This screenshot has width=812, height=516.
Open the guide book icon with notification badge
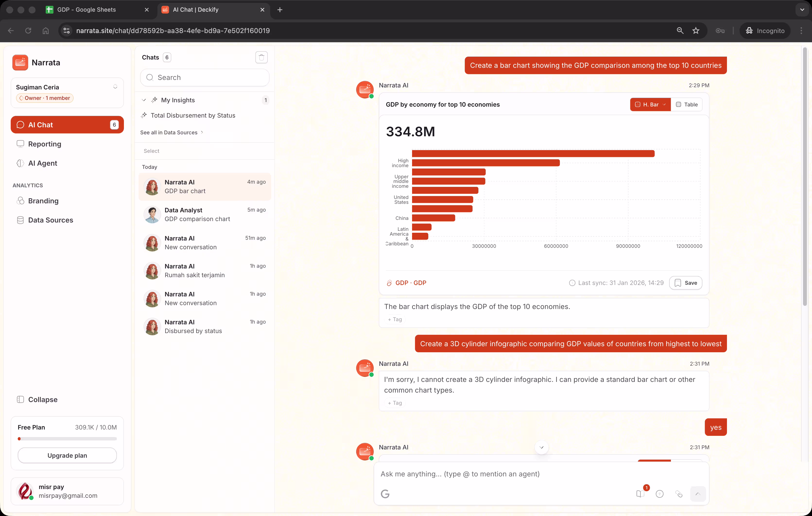(x=640, y=494)
